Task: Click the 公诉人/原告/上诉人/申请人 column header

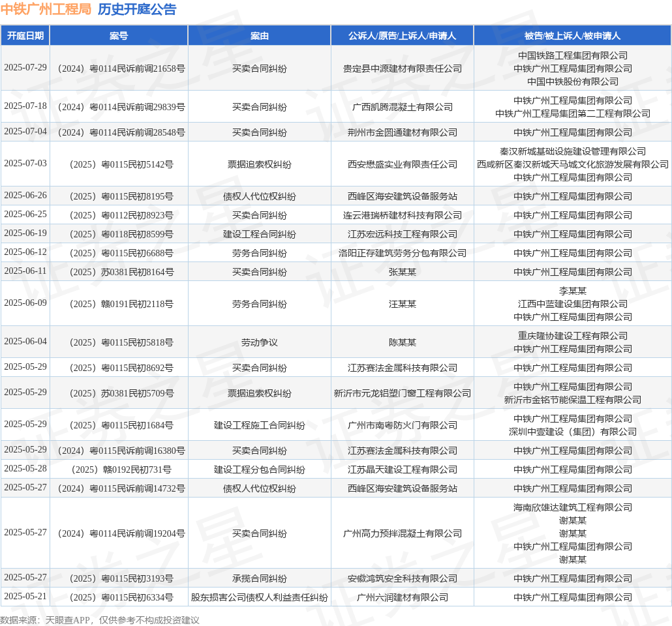Action: coord(402,36)
